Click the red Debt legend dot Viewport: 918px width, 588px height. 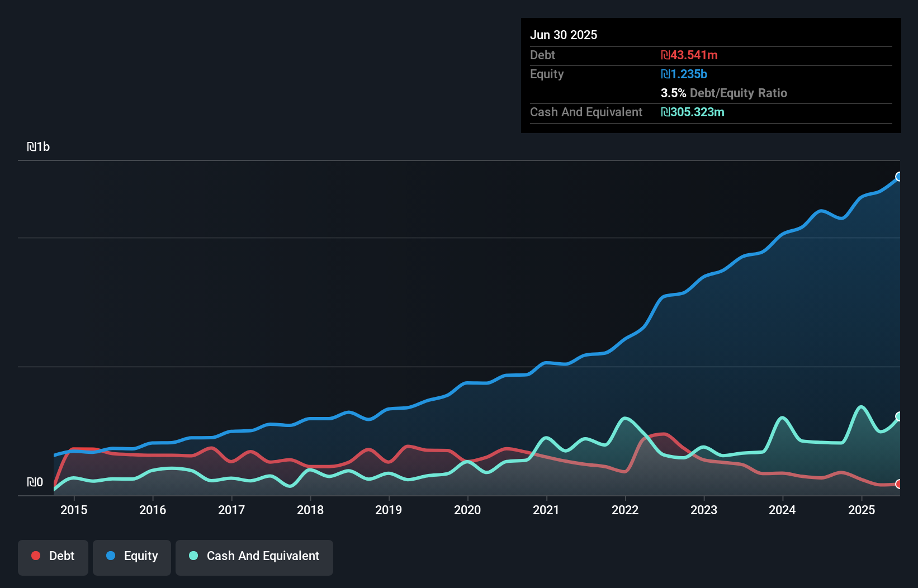tap(35, 556)
